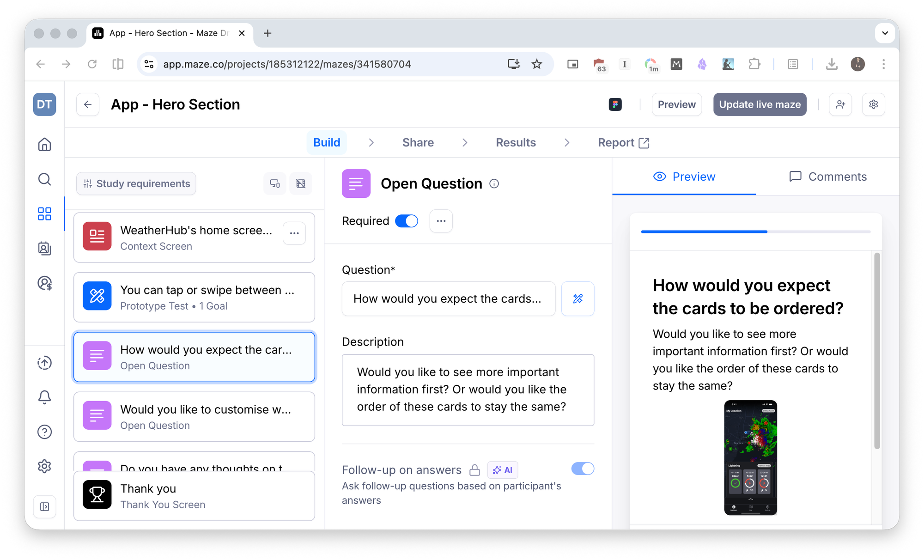Click the notifications bell icon
Viewport: 924px width, 560px height.
(x=44, y=397)
